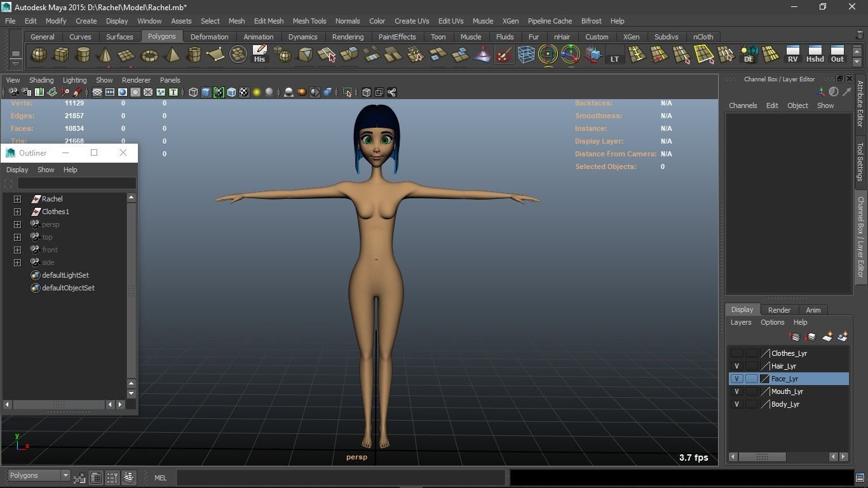
Task: Open the Outliner Display menu
Action: 17,170
